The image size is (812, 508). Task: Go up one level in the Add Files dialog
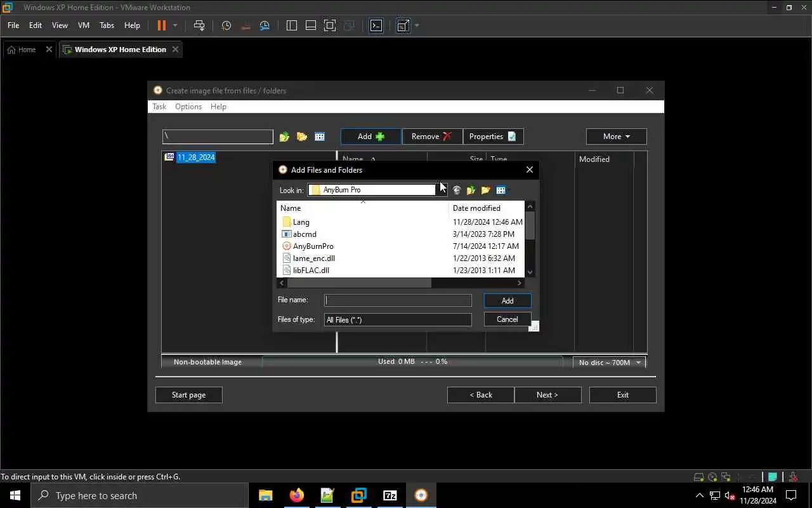pos(471,190)
